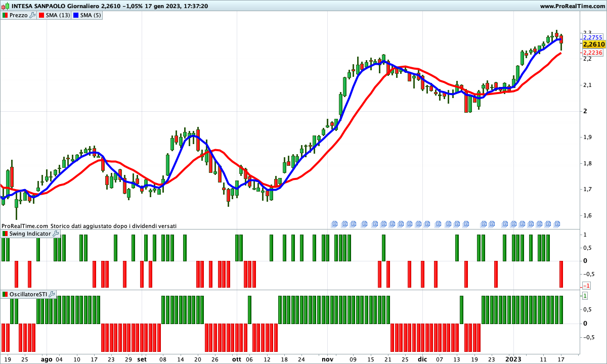The height and width of the screenshot is (364, 607).
Task: Click the 1,6 price axis label
Action: click(x=587, y=216)
